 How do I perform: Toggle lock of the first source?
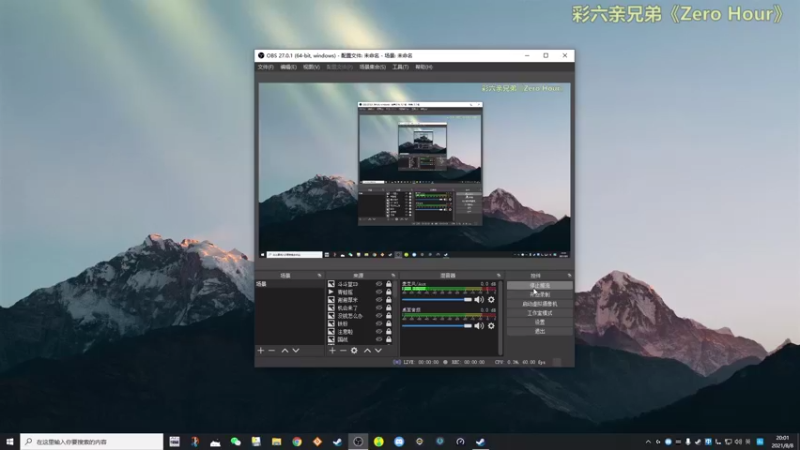click(389, 284)
